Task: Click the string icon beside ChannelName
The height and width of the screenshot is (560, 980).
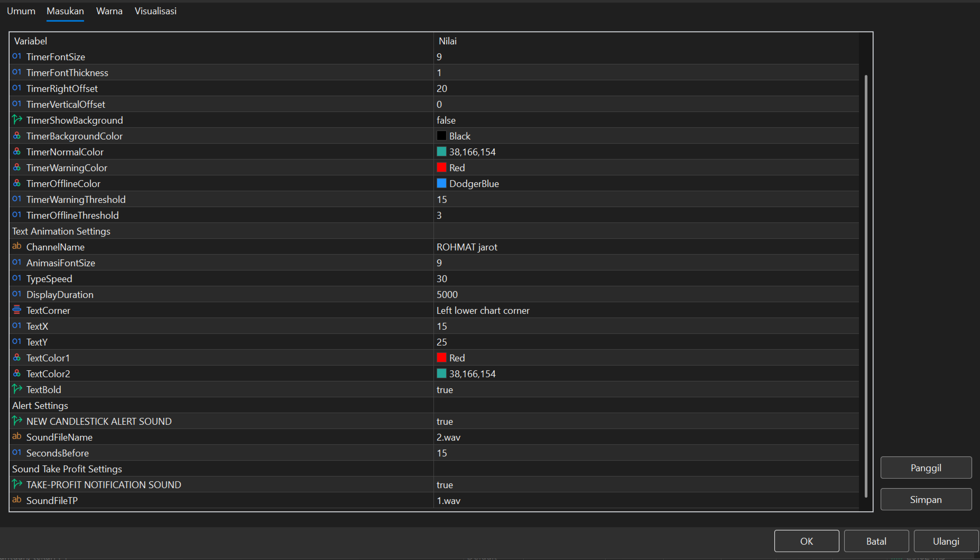Action: [x=17, y=246]
